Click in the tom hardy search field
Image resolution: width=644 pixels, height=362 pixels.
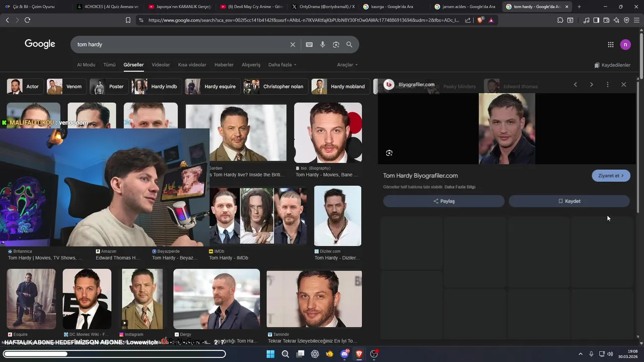(181, 45)
